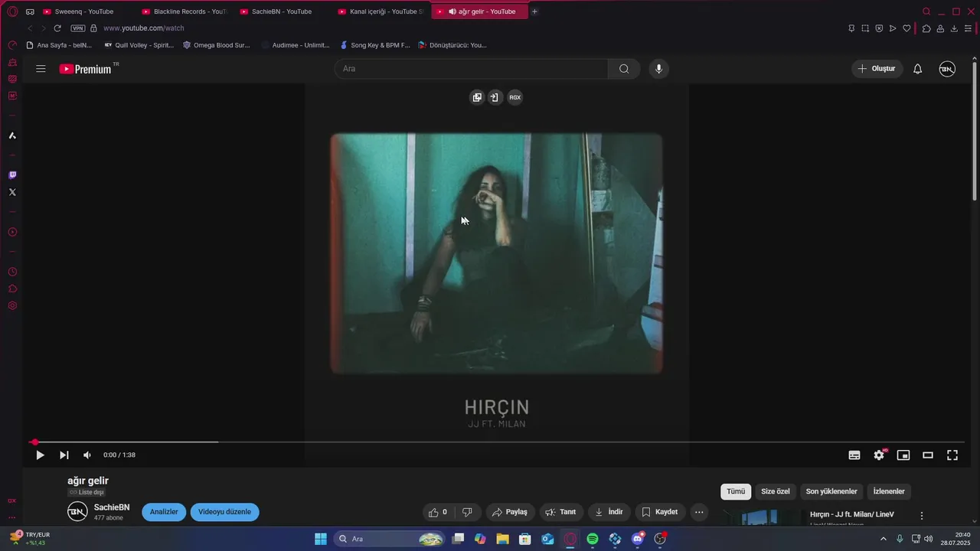Toggle the VPN badge in address bar
This screenshot has width=980, height=551.
pos(77,28)
